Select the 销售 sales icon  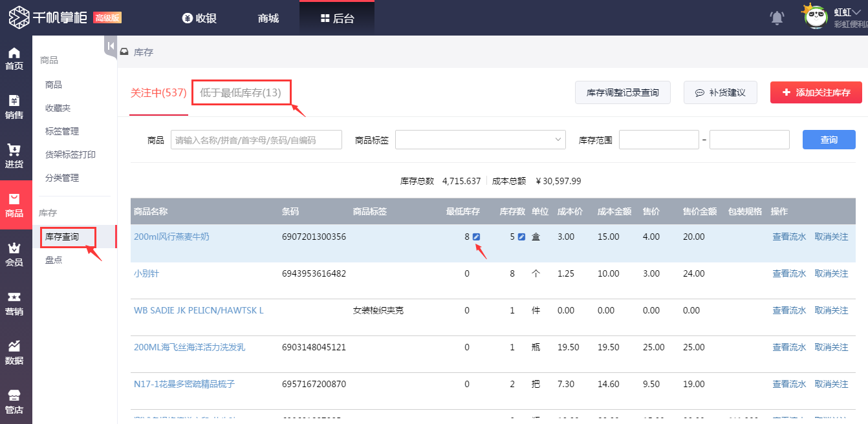point(16,107)
